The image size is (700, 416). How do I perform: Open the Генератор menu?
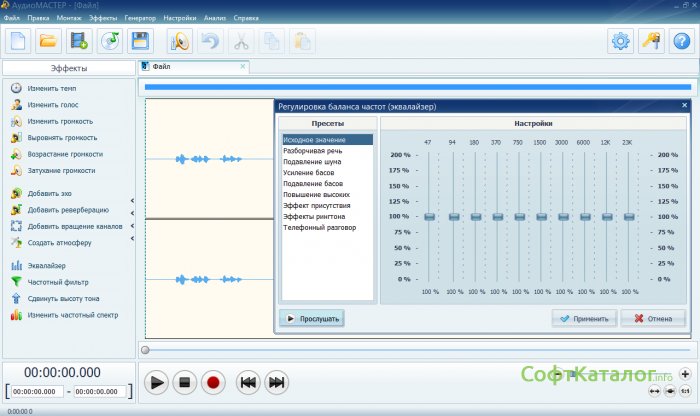coord(140,18)
